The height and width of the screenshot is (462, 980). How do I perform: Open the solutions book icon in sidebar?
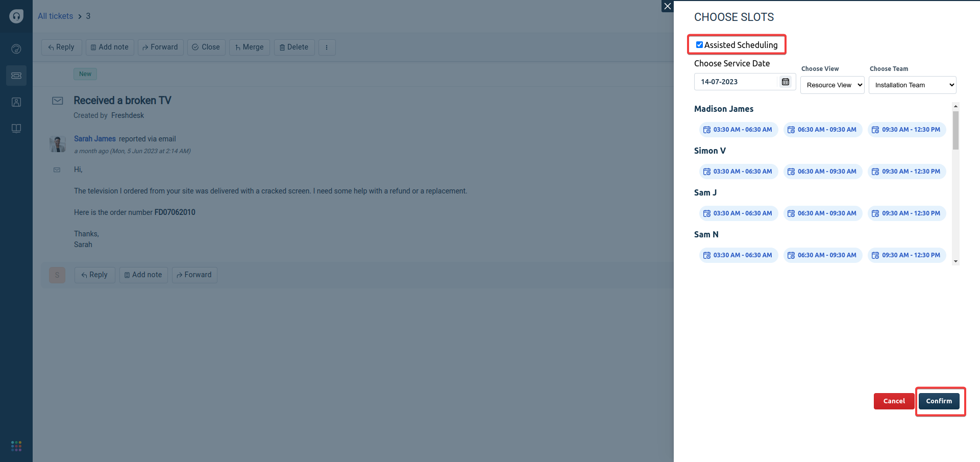[16, 129]
